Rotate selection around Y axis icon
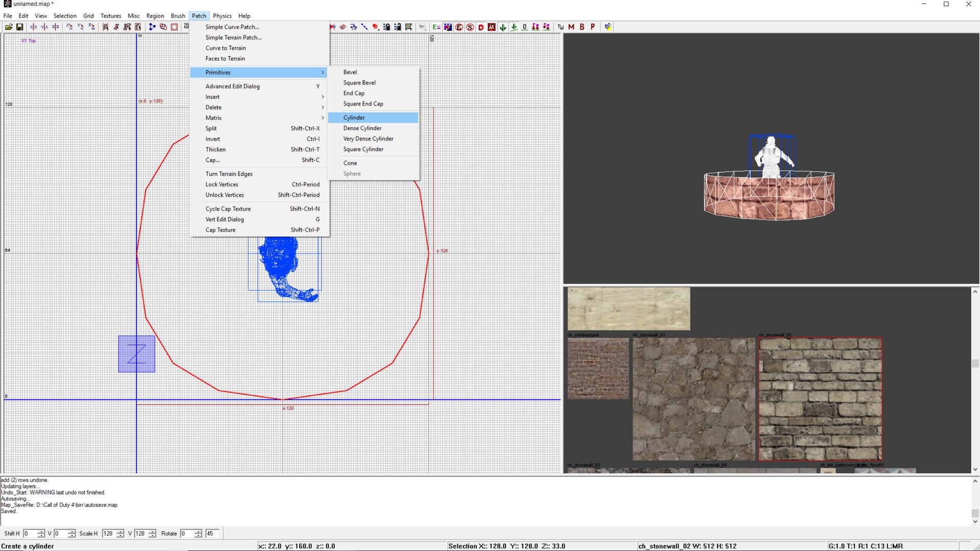Screen dimensions: 980x551 tap(81, 27)
